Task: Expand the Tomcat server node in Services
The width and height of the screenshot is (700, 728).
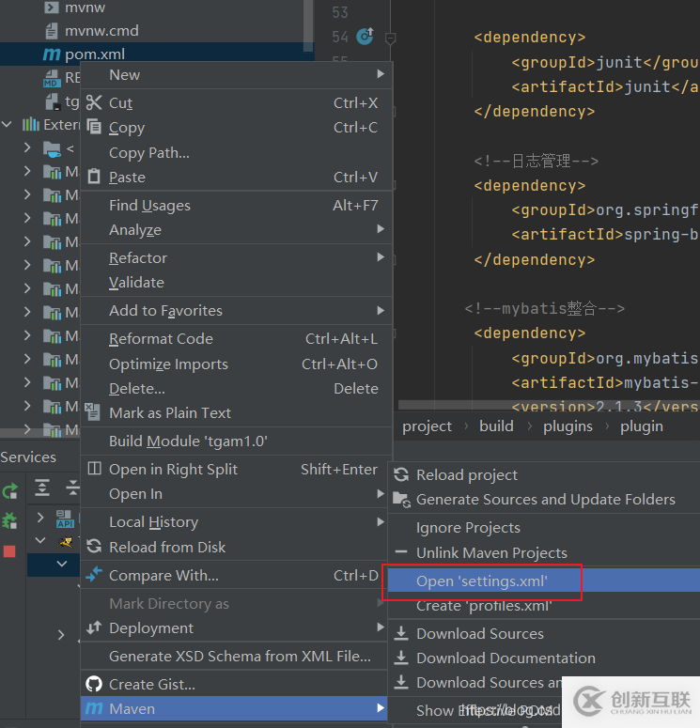Action: (40, 541)
